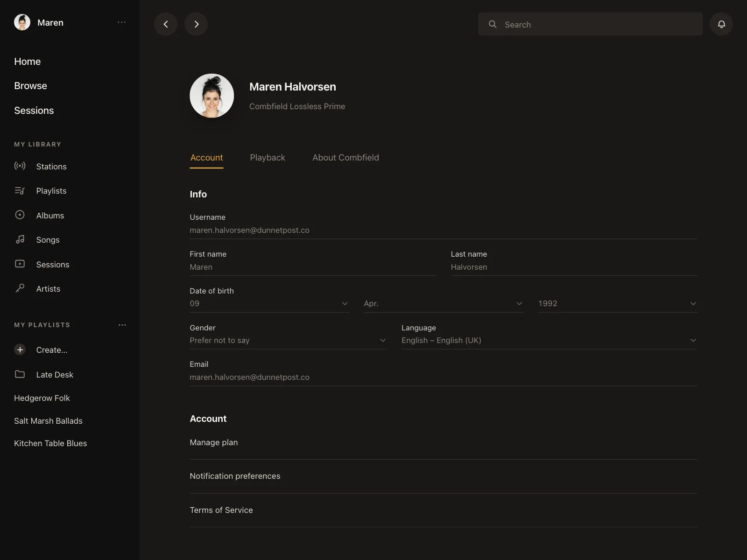Open Salt Marsh Ballads playlist
The height and width of the screenshot is (560, 747).
(x=48, y=421)
